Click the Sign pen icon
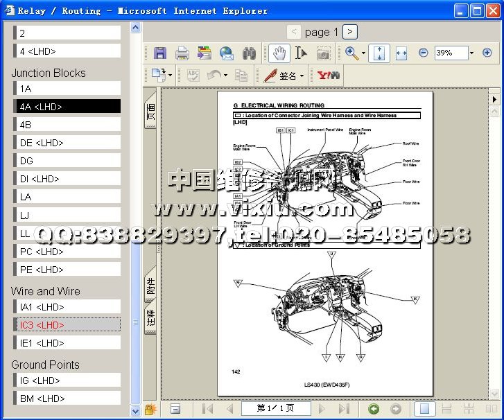Image resolution: width=504 pixels, height=420 pixels. [x=270, y=76]
